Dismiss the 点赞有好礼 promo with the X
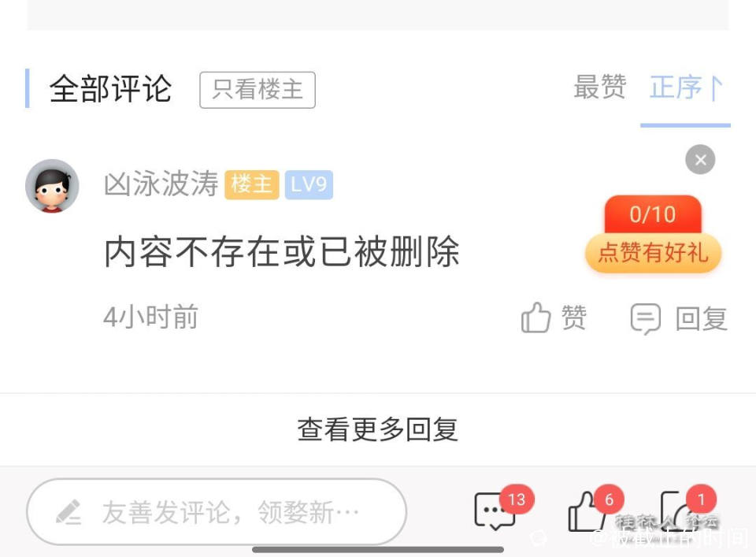Image resolution: width=756 pixels, height=557 pixels. pyautogui.click(x=700, y=160)
